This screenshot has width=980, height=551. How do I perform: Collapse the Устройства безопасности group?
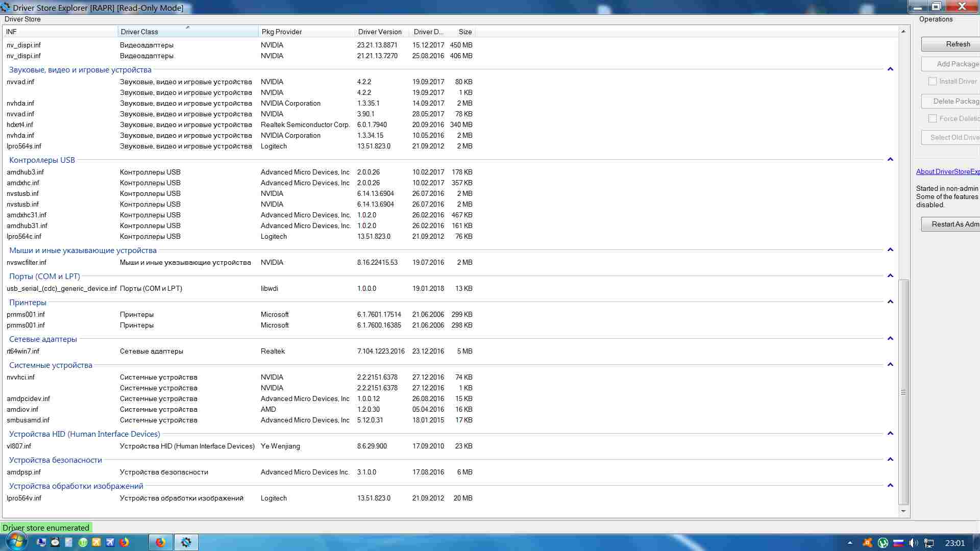coord(890,460)
